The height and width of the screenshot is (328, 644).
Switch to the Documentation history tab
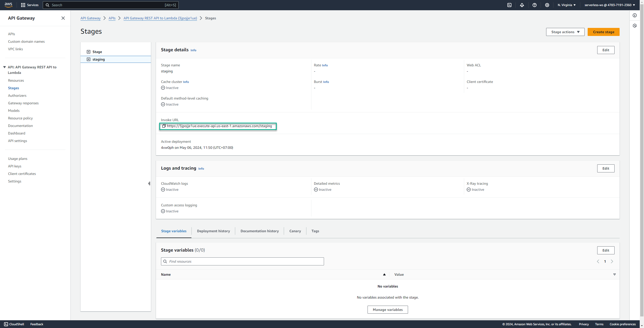tap(260, 231)
